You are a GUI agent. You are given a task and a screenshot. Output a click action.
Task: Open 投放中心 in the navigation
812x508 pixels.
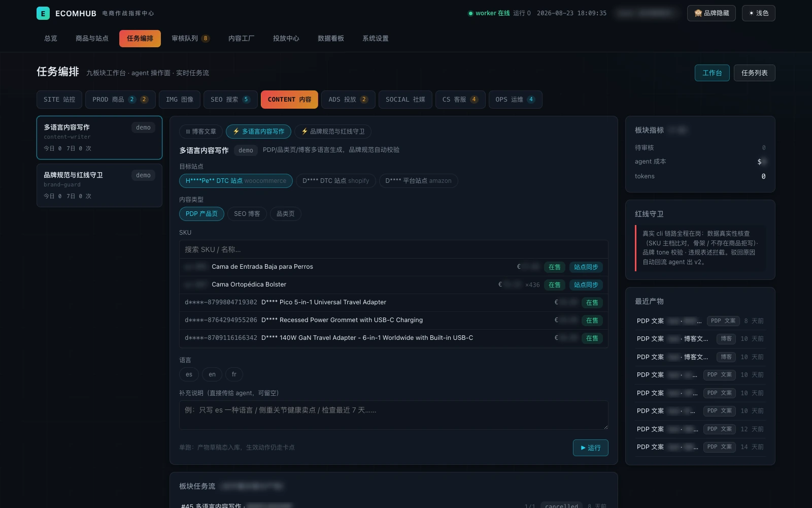(x=286, y=39)
